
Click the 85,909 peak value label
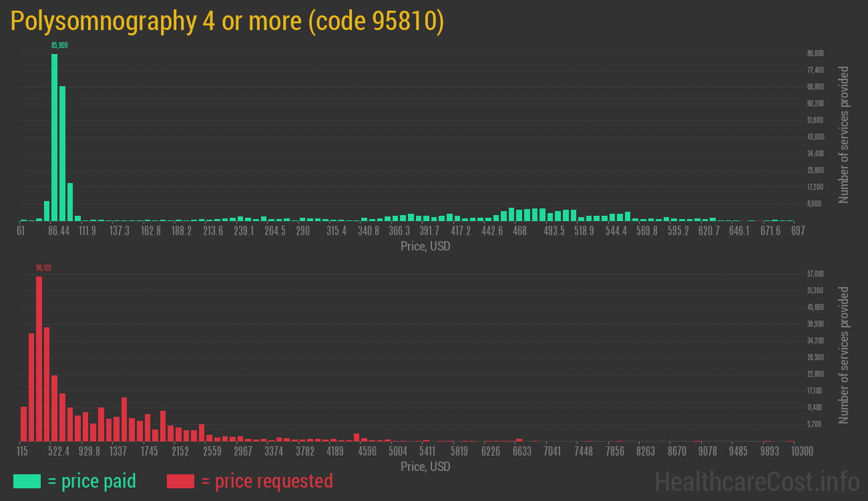click(59, 45)
